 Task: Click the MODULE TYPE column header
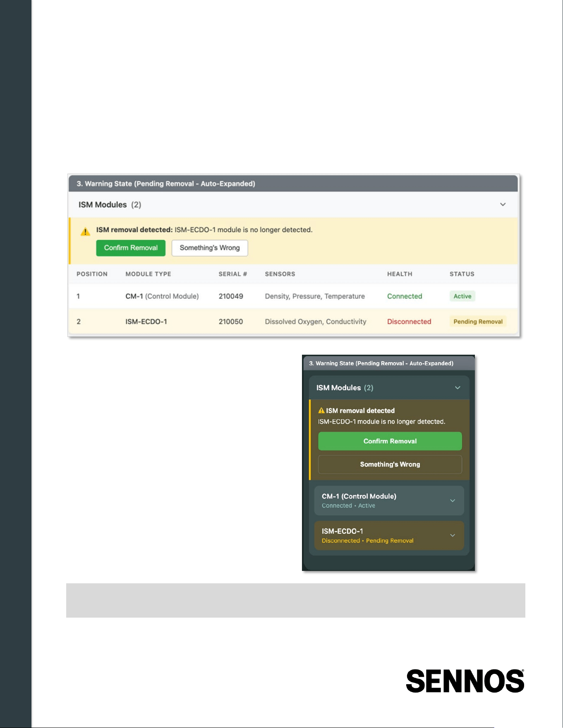(x=148, y=274)
